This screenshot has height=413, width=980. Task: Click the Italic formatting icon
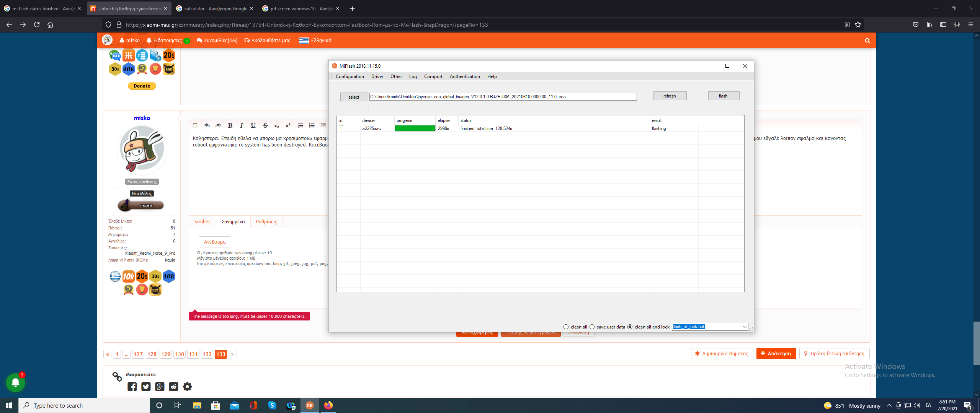242,125
